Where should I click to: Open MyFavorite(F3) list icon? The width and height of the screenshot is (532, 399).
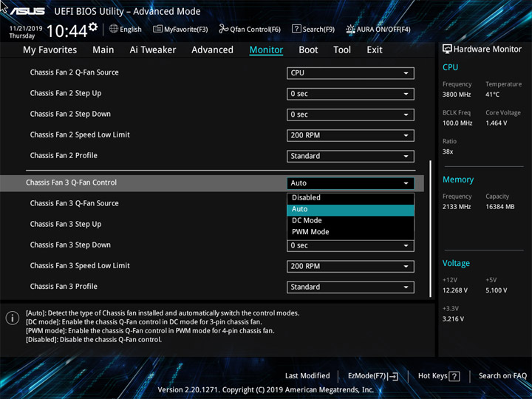tap(157, 29)
